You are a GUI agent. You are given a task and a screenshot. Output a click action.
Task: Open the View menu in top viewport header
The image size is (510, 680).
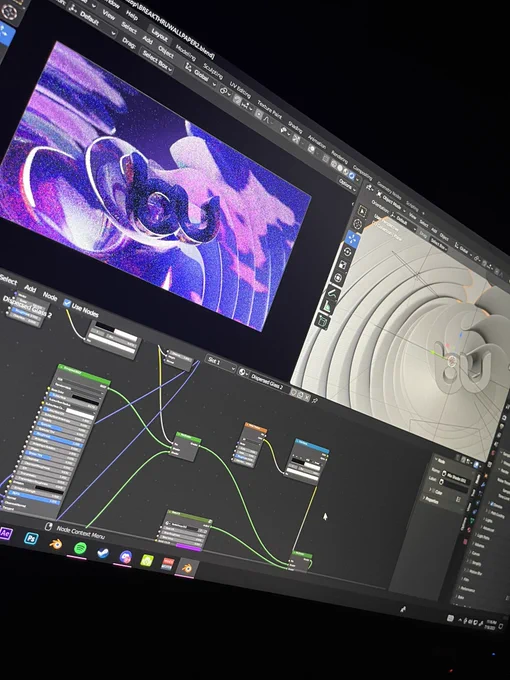click(108, 15)
